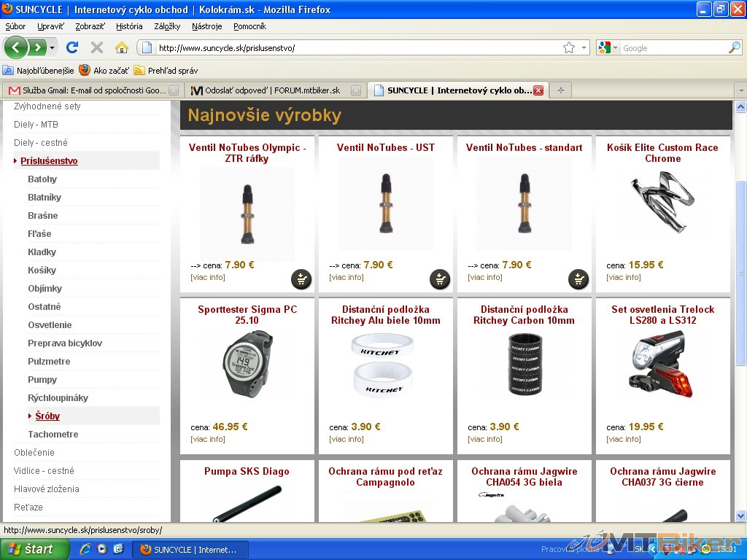
Task: Click the home icon in toolbar
Action: [x=121, y=47]
